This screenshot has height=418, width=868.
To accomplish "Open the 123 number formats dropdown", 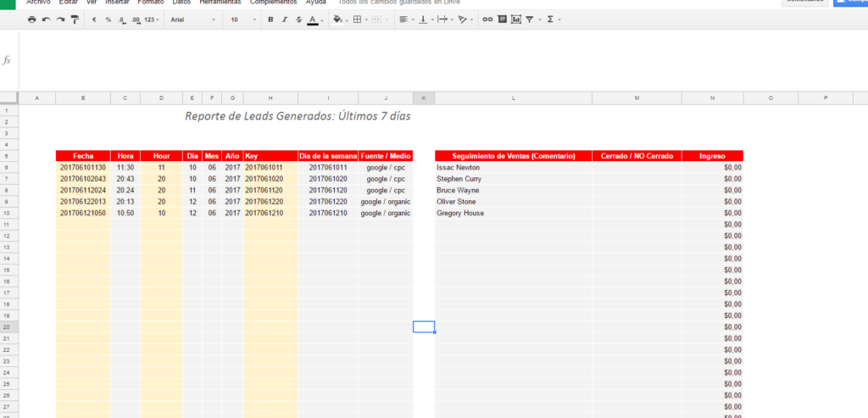I will (151, 20).
